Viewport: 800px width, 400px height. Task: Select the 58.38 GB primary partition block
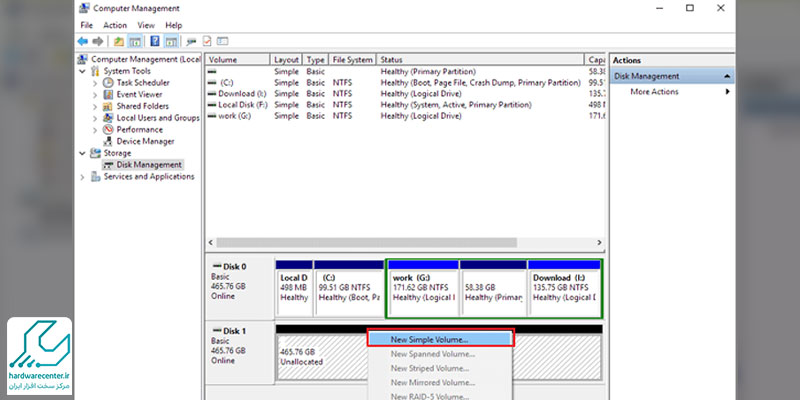click(x=493, y=288)
